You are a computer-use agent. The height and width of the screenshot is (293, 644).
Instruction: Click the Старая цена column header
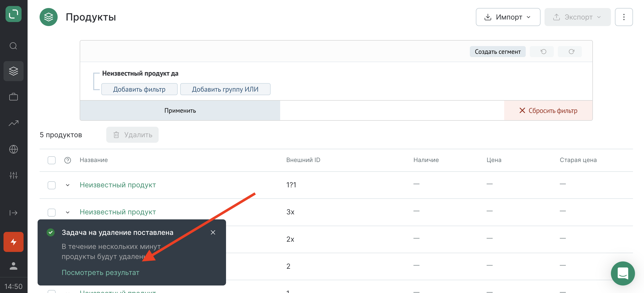pos(578,160)
